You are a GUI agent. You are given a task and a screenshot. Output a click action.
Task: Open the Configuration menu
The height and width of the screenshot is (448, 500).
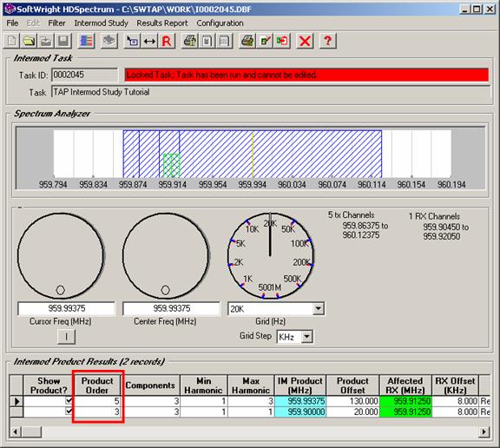(x=220, y=23)
